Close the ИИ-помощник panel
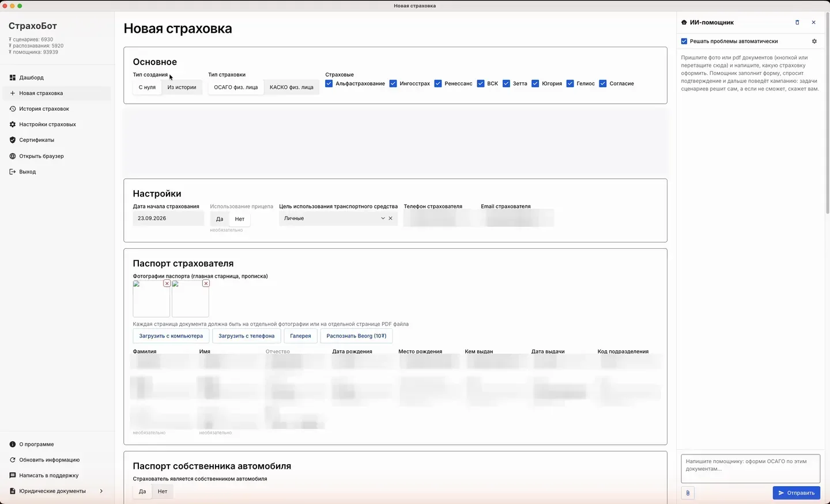830x504 pixels. click(813, 22)
